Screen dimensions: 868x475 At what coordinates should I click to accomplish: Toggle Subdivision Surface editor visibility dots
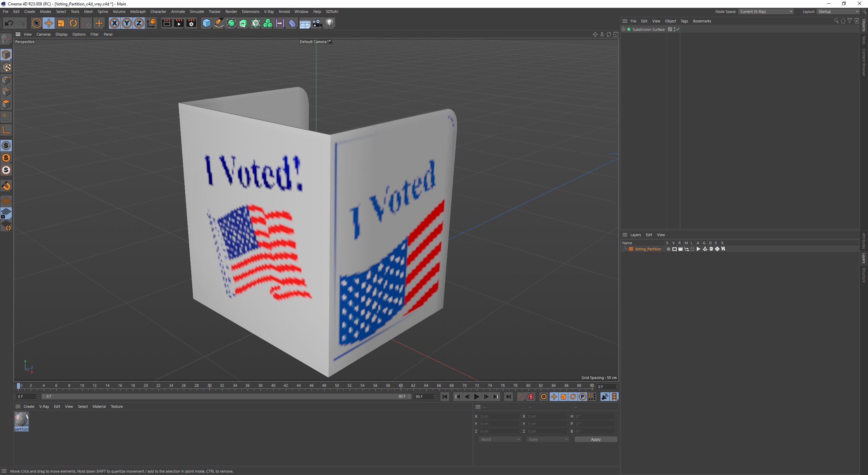click(x=674, y=30)
